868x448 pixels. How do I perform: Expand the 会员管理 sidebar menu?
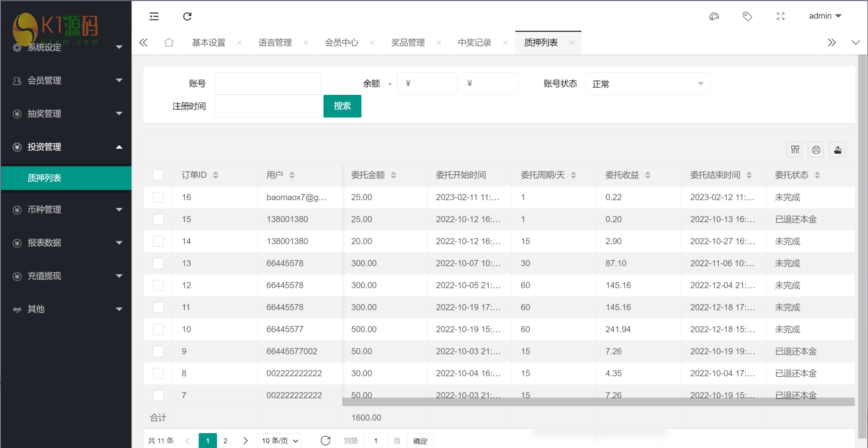point(66,80)
